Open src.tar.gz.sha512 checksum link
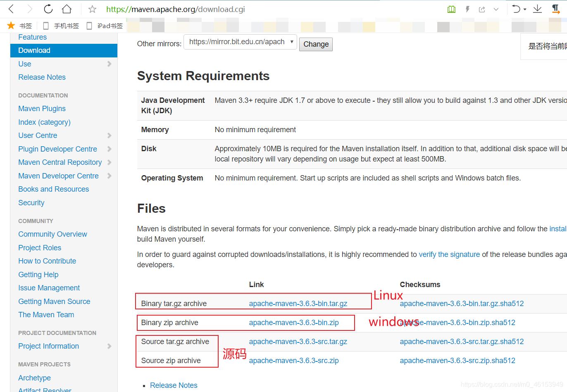 (462, 342)
